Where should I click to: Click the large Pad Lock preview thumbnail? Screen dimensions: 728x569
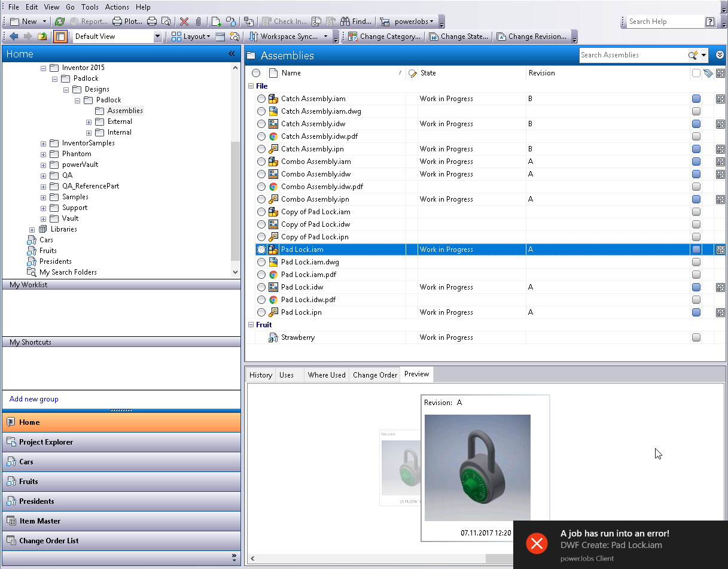pos(477,467)
